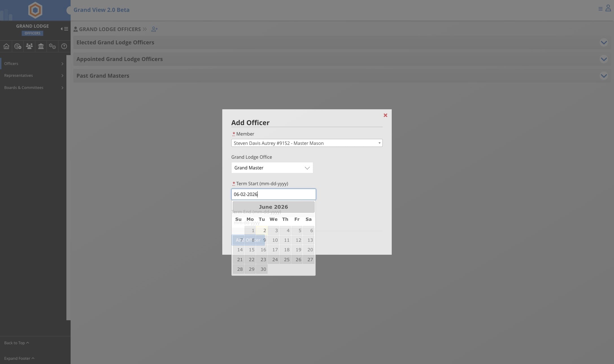614x364 pixels.
Task: Choose June 28 in the calendar
Action: click(x=238, y=269)
